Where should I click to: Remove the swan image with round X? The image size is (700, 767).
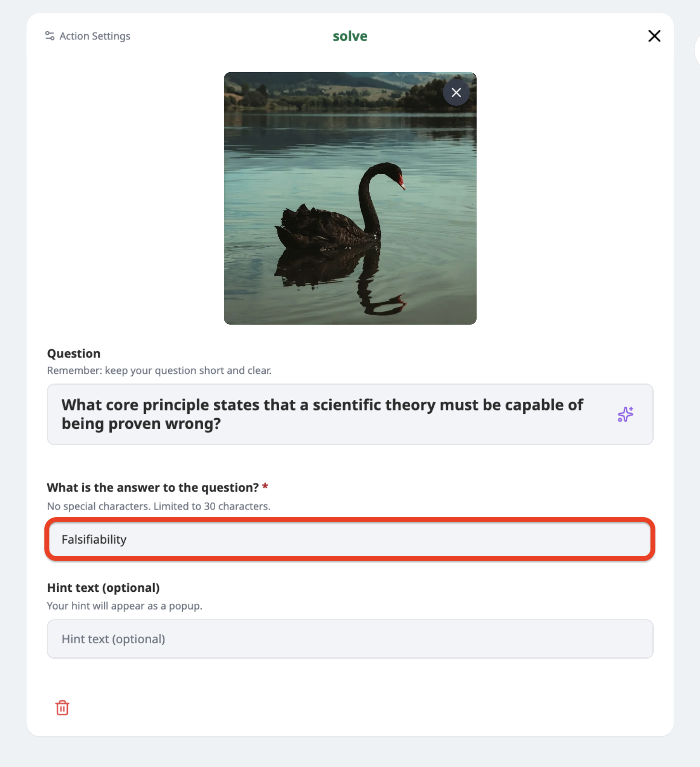456,92
